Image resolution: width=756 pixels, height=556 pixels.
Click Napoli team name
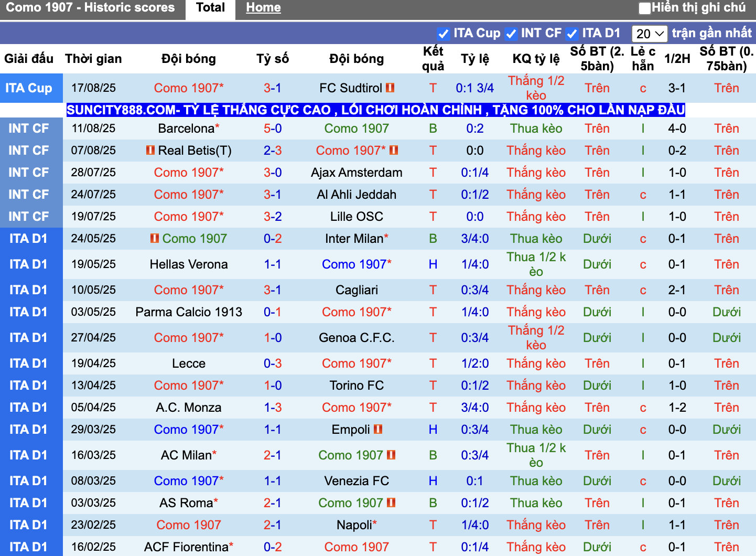point(354,525)
